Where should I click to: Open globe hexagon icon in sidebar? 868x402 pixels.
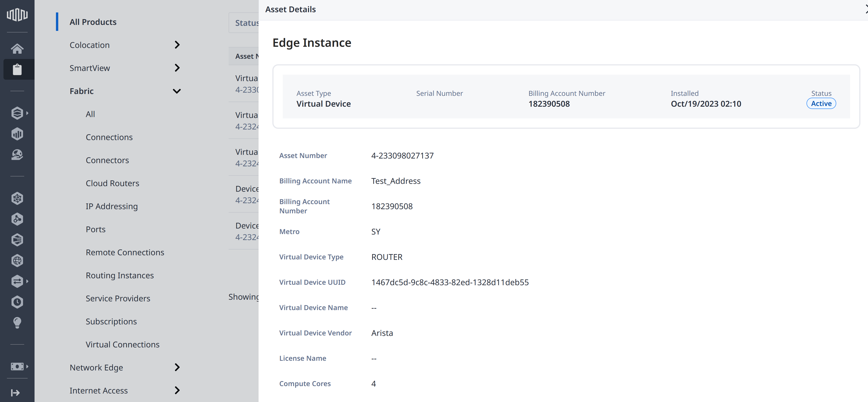click(17, 261)
